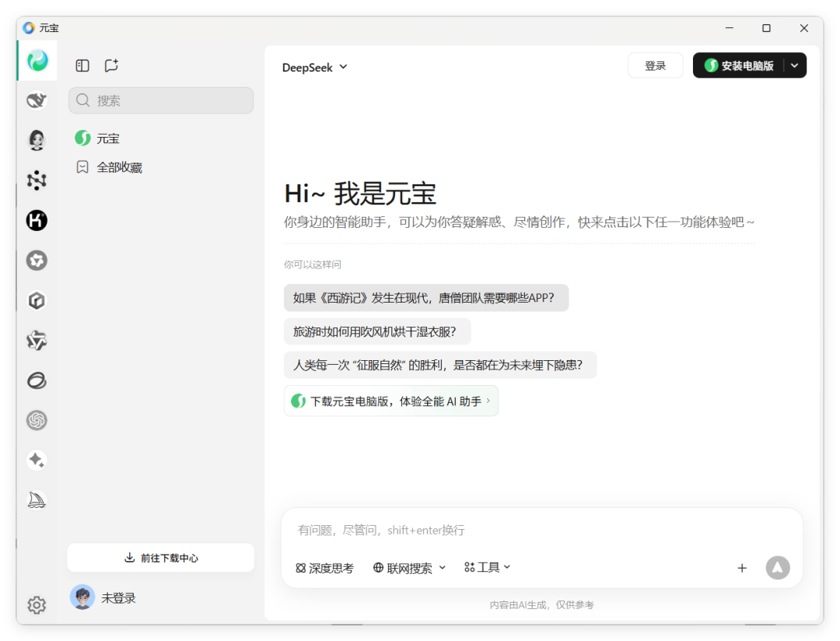
Task: Start a new chat with plus-bubble icon
Action: click(x=111, y=65)
